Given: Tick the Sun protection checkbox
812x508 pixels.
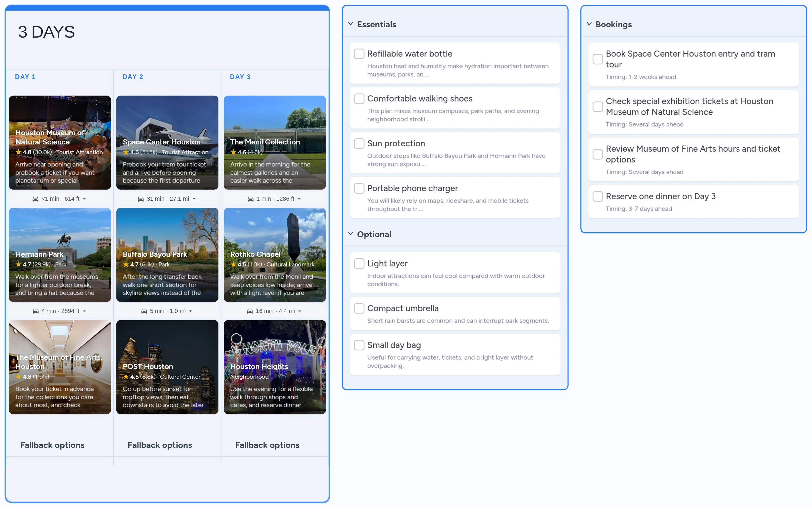Looking at the screenshot, I should (359, 143).
